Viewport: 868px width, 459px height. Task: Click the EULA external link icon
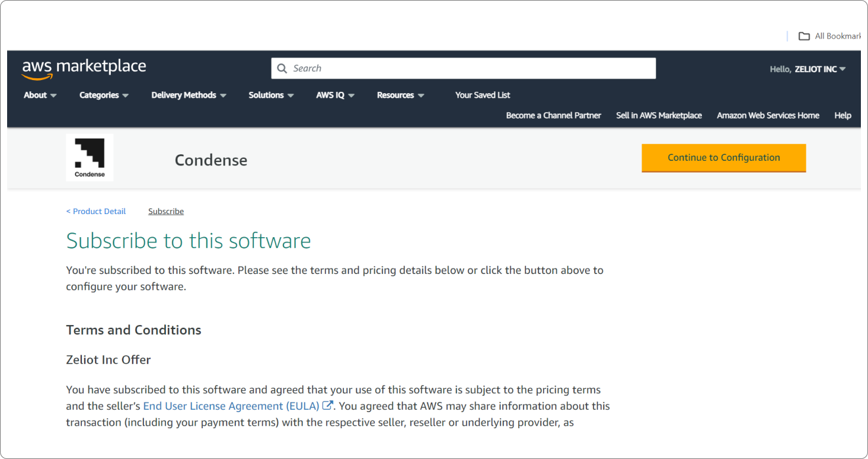click(327, 406)
